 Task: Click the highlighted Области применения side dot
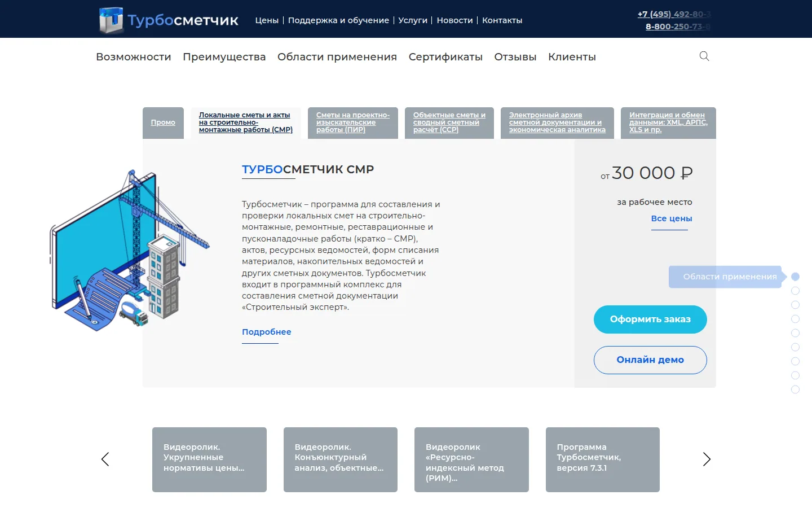click(x=795, y=277)
